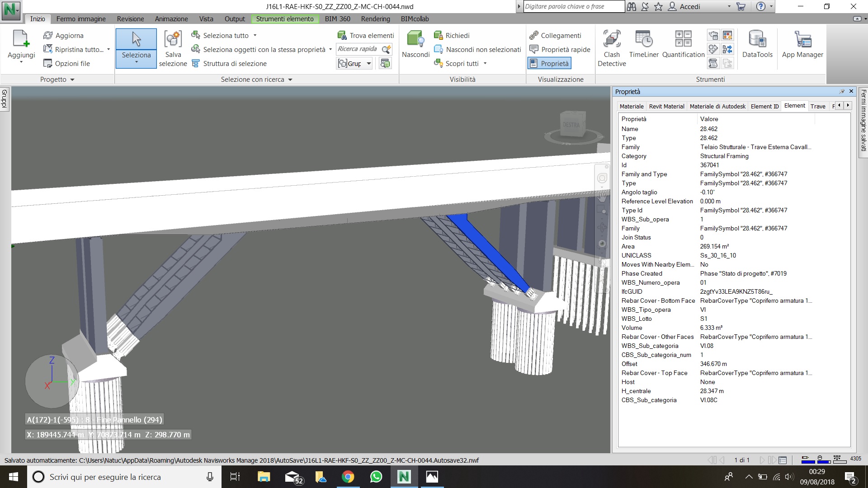Click Nascondi non selezionati button
Image resolution: width=868 pixels, height=488 pixels.
pos(477,49)
